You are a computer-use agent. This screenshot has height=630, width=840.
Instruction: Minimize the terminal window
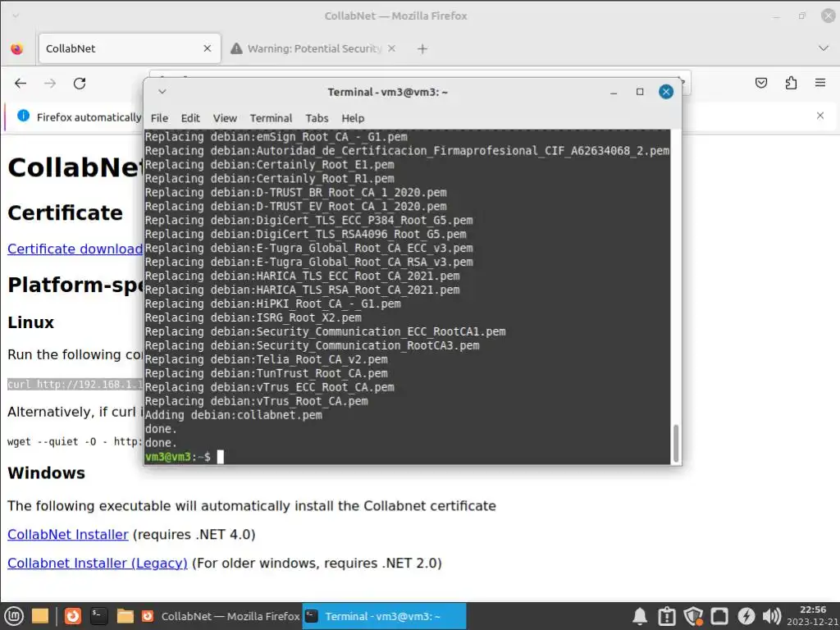pos(614,92)
